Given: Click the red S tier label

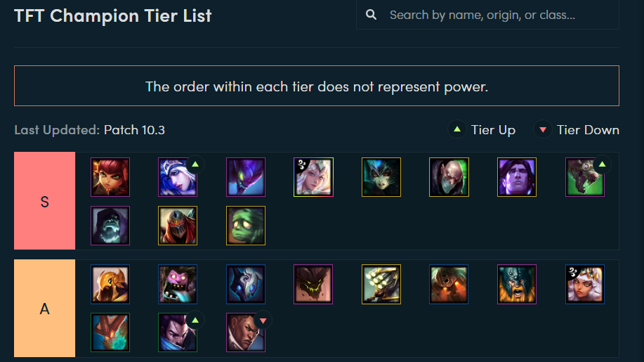Looking at the screenshot, I should (44, 201).
